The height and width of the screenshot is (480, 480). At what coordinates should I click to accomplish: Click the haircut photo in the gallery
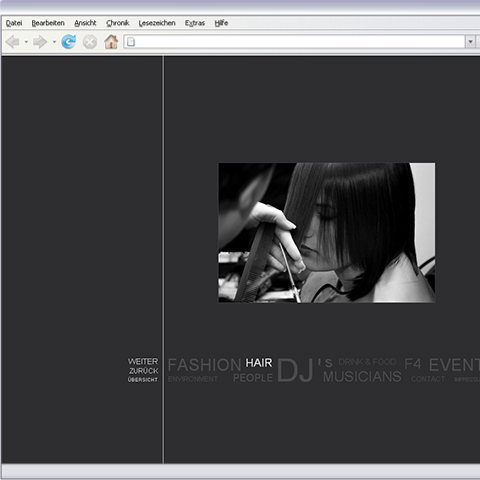tap(327, 233)
